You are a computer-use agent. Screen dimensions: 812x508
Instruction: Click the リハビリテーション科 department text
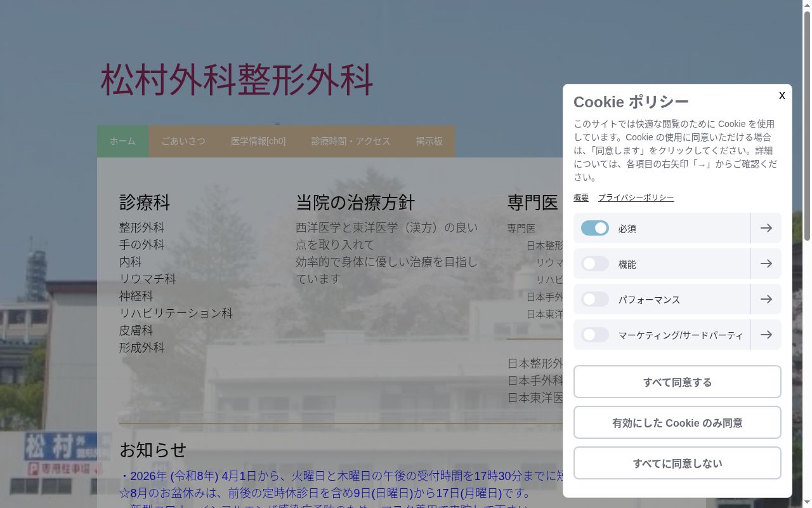[x=176, y=313]
